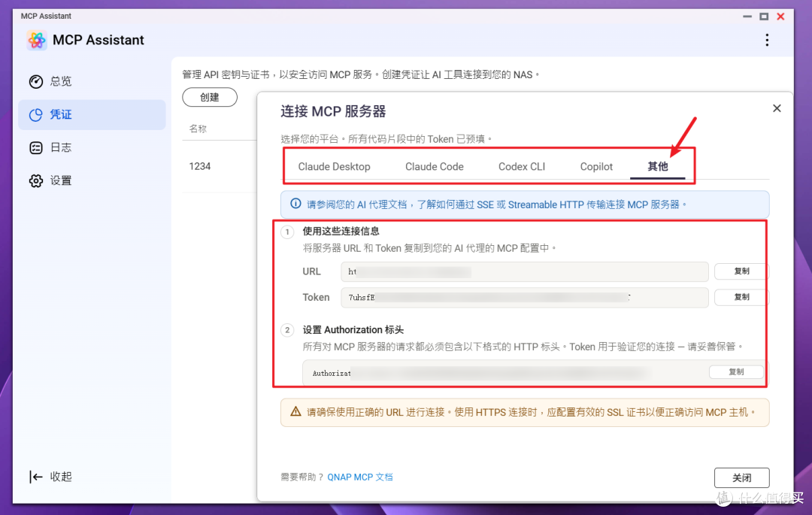Maximize the MCP Assistant window
Image resolution: width=812 pixels, height=515 pixels.
tap(764, 17)
